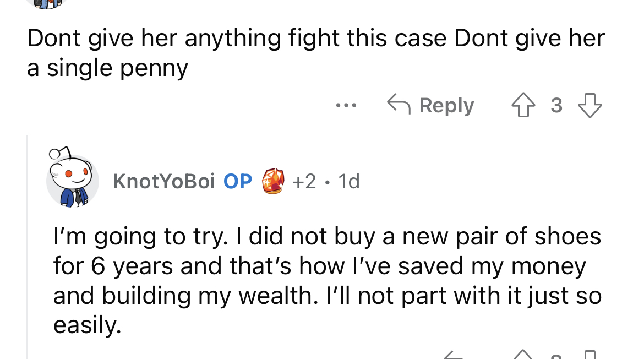The image size is (644, 359).
Task: Open the KnotYoBoi username profile link
Action: click(163, 181)
